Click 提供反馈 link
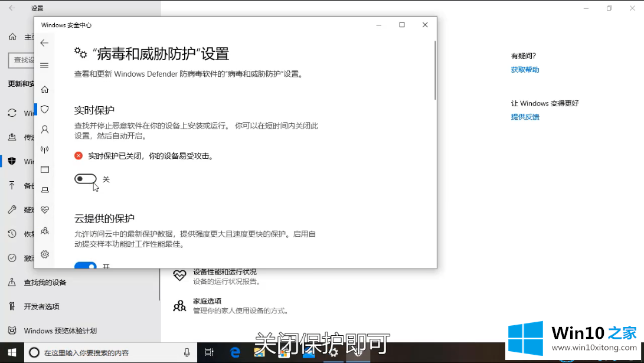This screenshot has height=363, width=644. coord(525,117)
